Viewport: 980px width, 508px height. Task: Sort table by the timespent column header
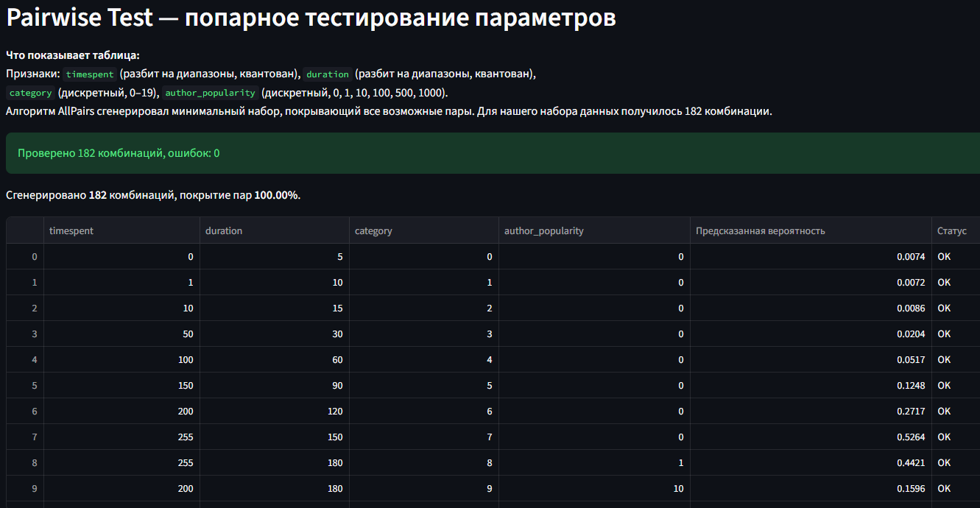pyautogui.click(x=121, y=230)
